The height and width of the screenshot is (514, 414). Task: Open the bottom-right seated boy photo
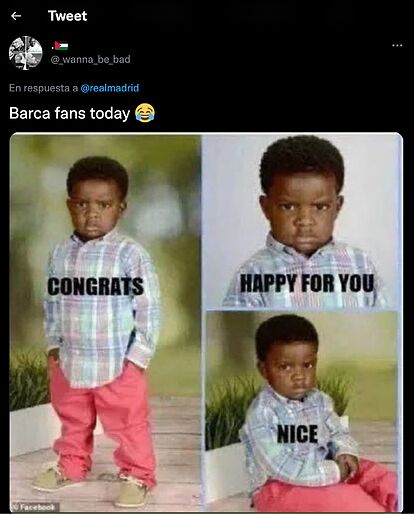click(302, 411)
